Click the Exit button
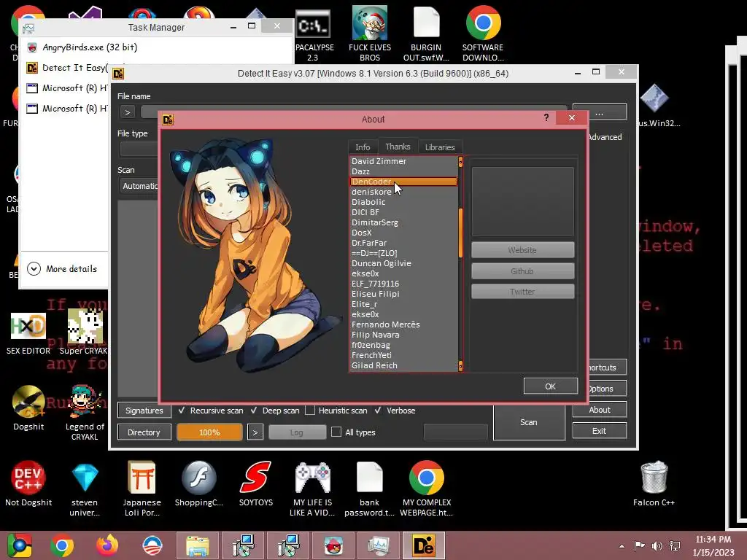 pos(600,431)
